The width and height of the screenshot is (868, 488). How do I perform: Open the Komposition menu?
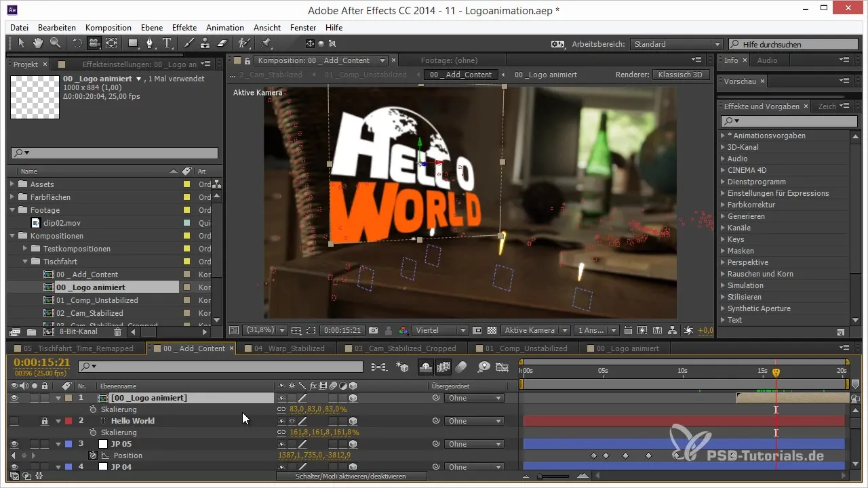(108, 28)
